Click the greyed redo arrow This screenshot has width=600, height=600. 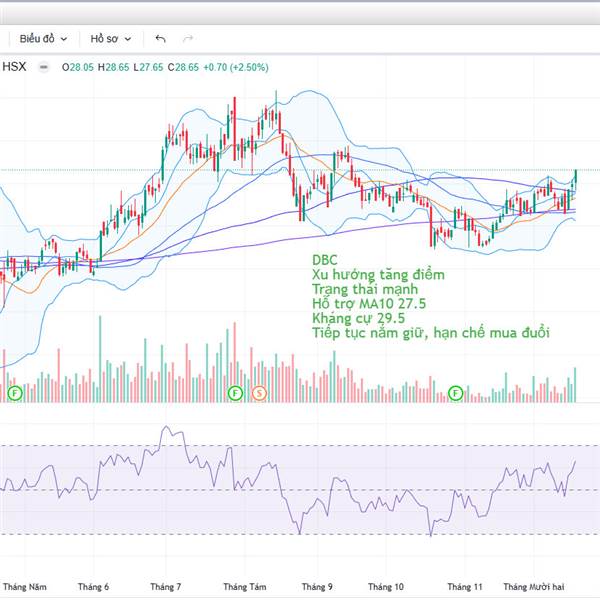click(188, 39)
